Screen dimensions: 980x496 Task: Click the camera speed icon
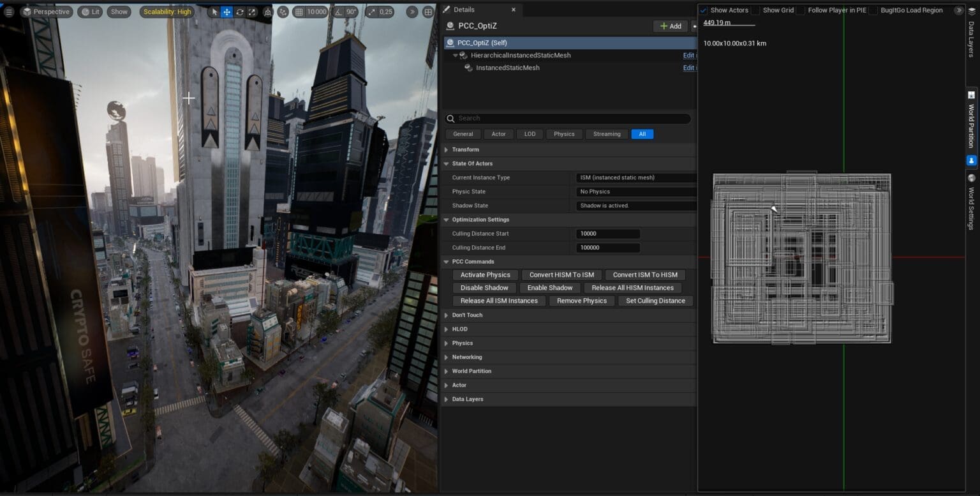373,11
